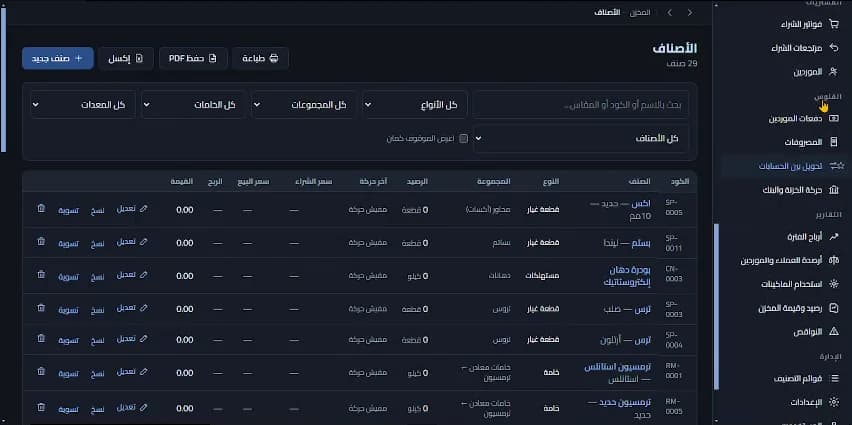Open item name 'بودرة دهان إلكتروستاتيك'

[x=627, y=276]
